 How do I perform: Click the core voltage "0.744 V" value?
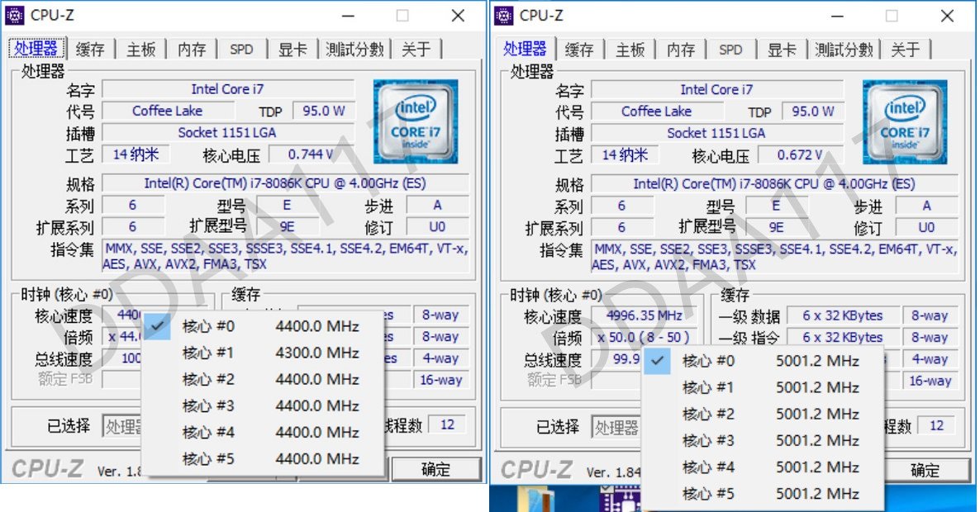(311, 154)
